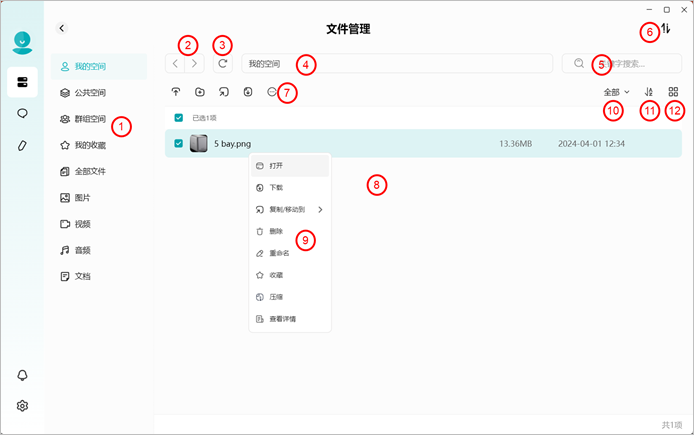
Task: Click the more options ellipsis in toolbar
Action: click(272, 92)
